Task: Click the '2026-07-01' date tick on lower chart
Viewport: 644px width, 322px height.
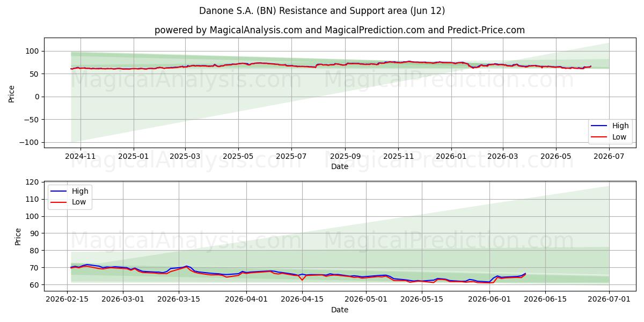Action: click(609, 299)
